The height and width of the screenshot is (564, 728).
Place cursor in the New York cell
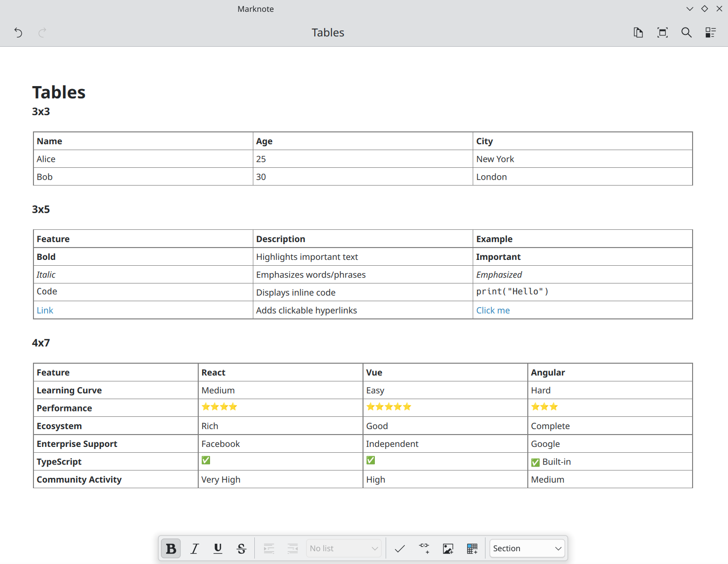coord(495,159)
